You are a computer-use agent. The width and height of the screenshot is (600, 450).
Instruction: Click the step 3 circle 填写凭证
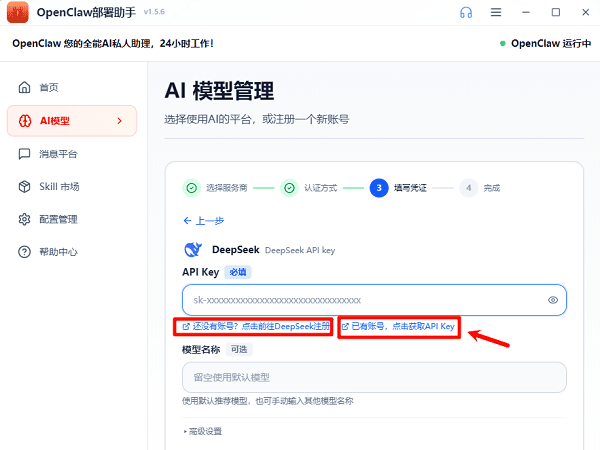(x=379, y=188)
